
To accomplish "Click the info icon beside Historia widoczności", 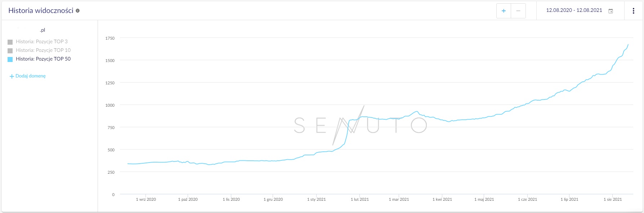I will [x=77, y=11].
